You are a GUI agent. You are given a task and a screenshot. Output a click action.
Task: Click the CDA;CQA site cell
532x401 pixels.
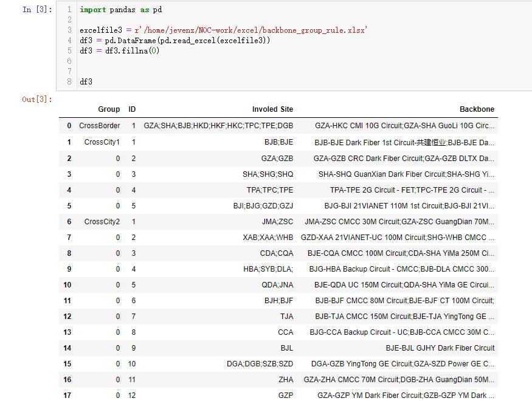point(277,253)
